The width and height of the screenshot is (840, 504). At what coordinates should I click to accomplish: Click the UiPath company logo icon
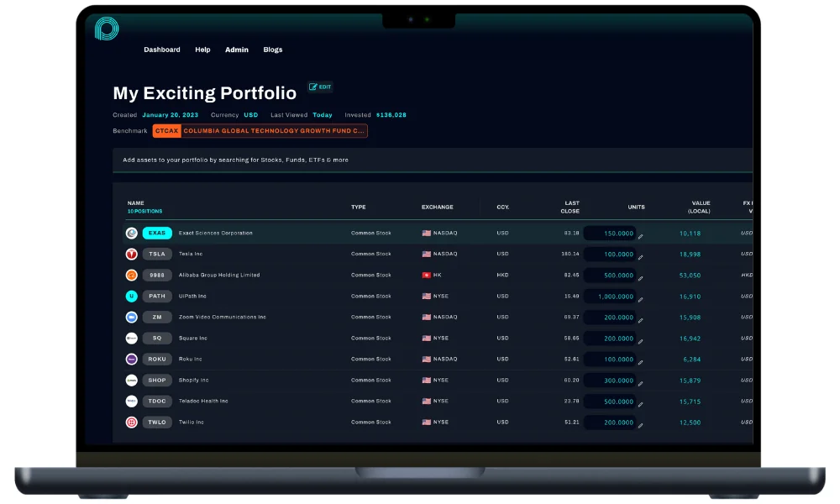pos(132,296)
